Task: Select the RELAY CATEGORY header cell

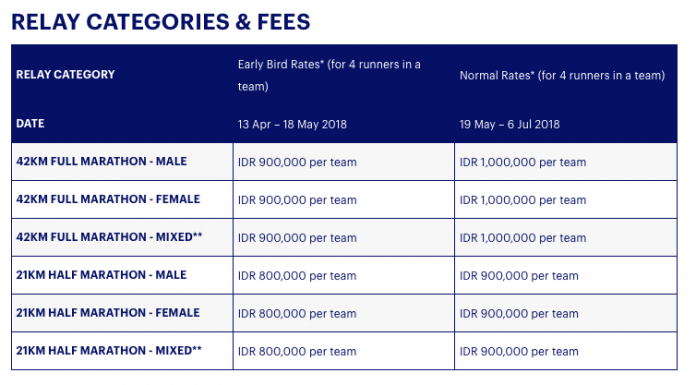Action: (x=66, y=75)
